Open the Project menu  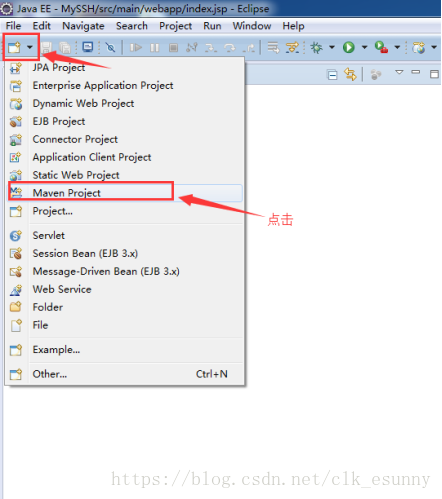[175, 26]
